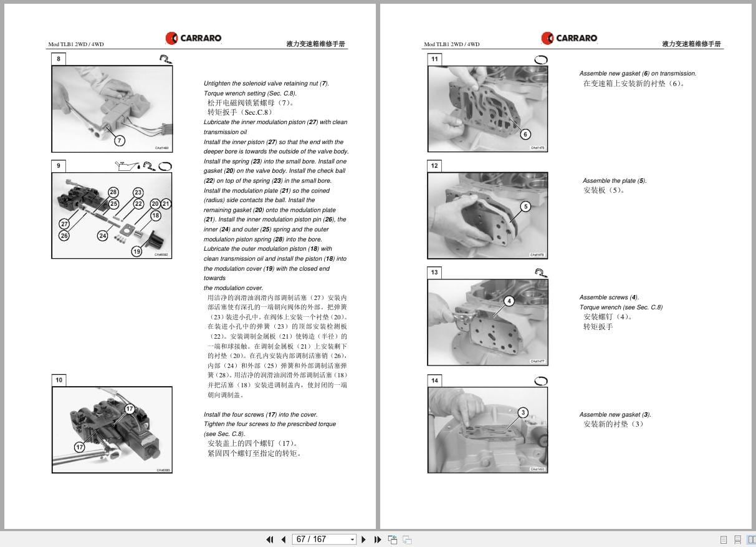This screenshot has height=547, width=756.
Task: Click the gasket ring symbol above figure 14
Action: click(x=541, y=380)
